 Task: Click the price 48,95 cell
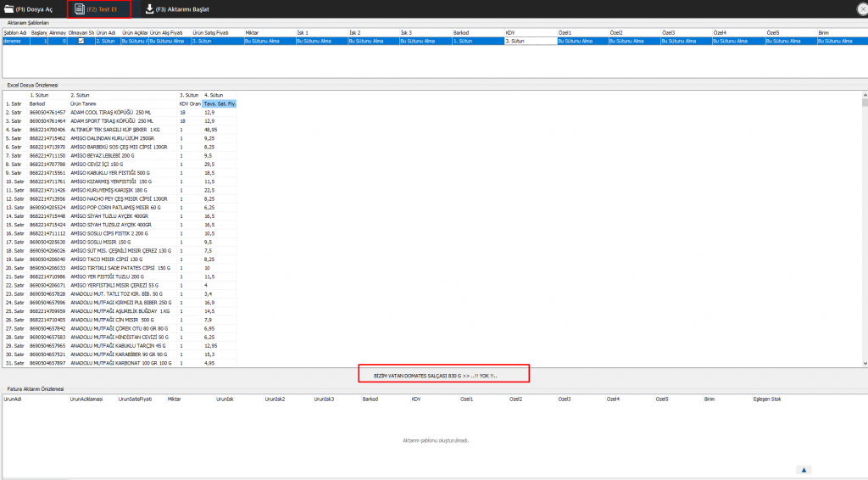[220, 130]
